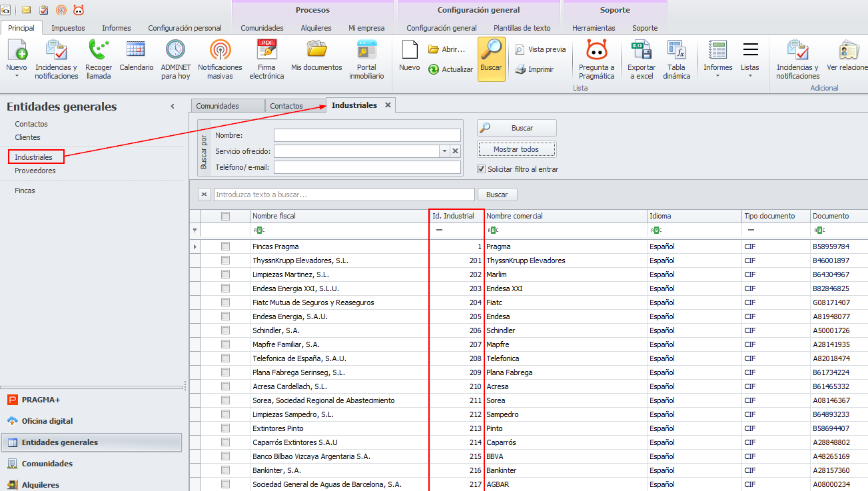The image size is (868, 491).
Task: Open the Calendario tool
Action: tap(137, 55)
